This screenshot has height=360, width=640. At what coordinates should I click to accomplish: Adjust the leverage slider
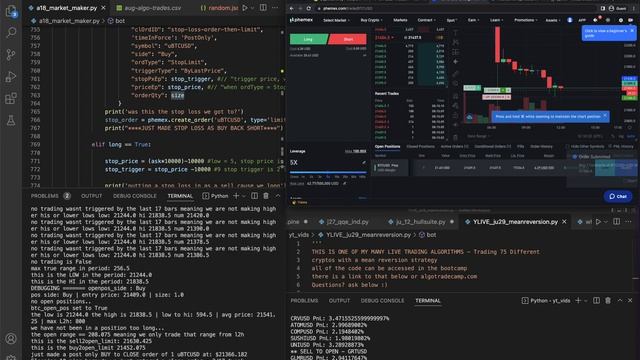[328, 172]
